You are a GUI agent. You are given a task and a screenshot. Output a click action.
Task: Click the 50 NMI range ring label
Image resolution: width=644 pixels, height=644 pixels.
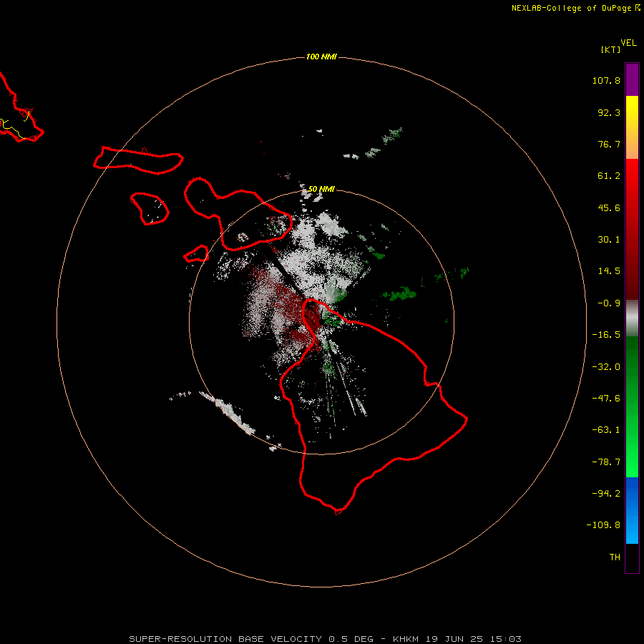pos(321,189)
